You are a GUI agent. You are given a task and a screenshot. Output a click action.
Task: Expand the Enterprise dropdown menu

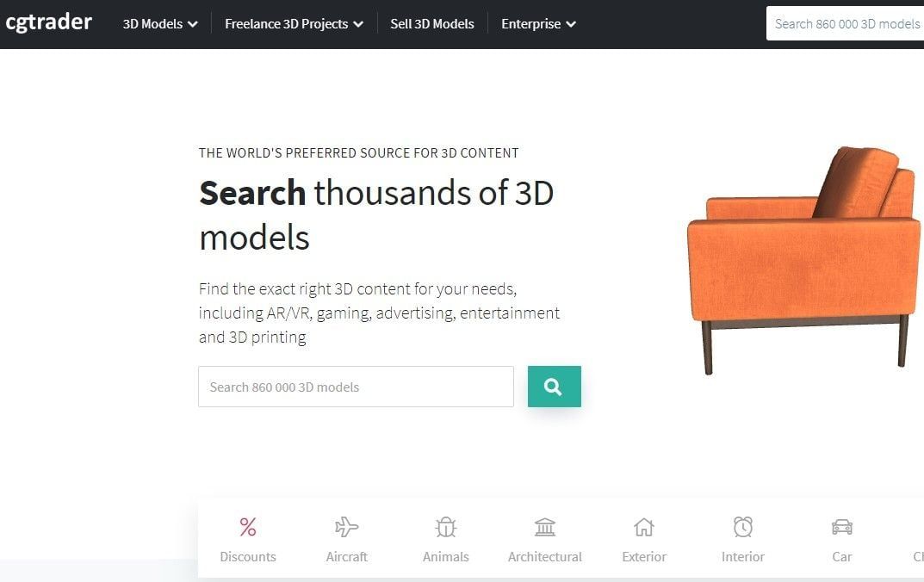click(x=538, y=24)
